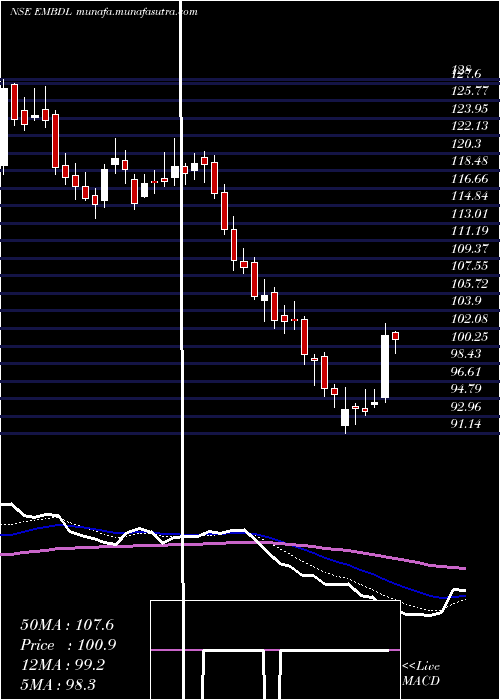
Task: Click the 122.13 price axis label
Action: click(469, 126)
